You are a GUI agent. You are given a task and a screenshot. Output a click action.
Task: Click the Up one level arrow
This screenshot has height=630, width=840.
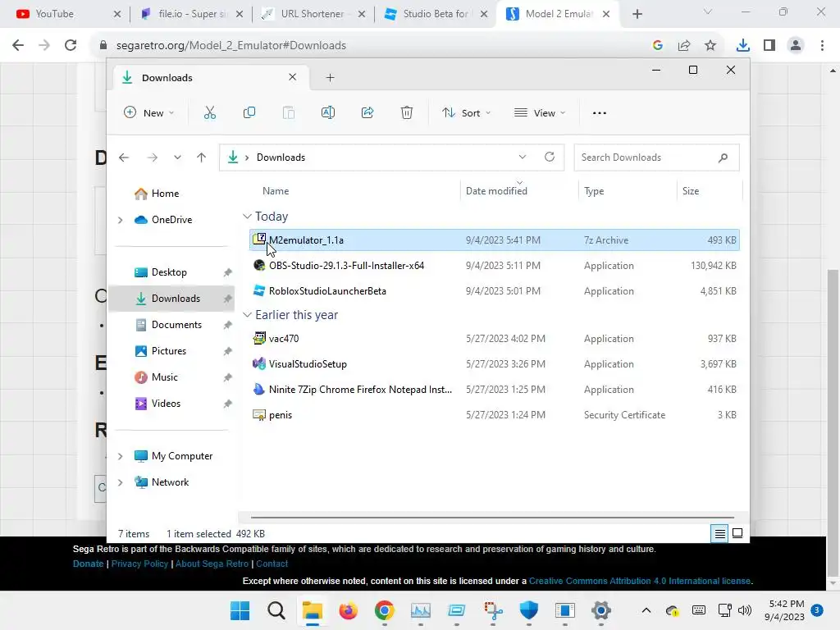[x=202, y=157]
